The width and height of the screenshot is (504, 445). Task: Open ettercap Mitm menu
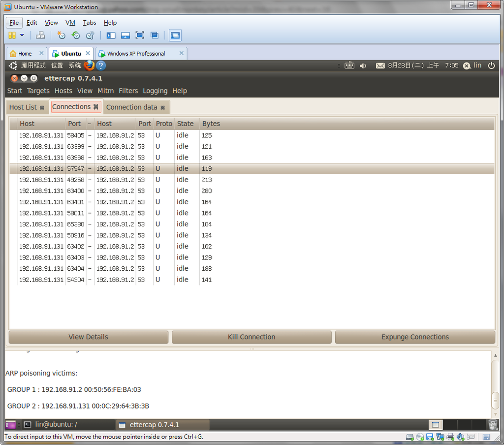pos(106,91)
